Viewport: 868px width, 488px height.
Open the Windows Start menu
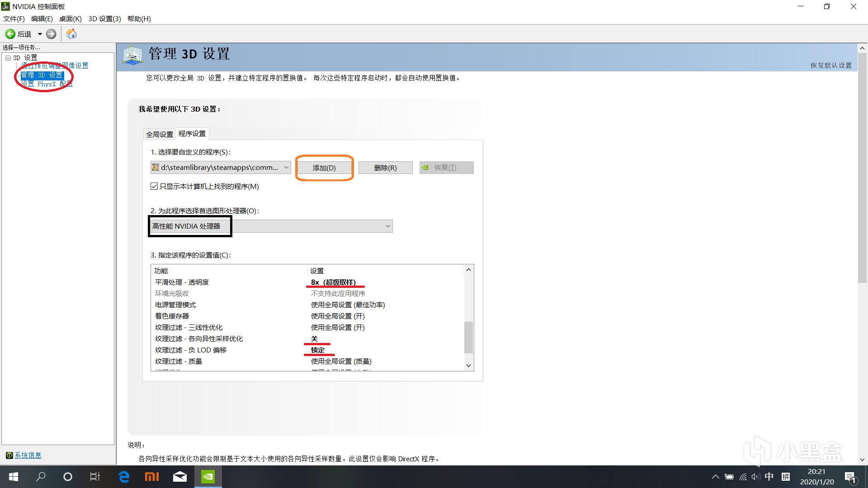tap(14, 477)
